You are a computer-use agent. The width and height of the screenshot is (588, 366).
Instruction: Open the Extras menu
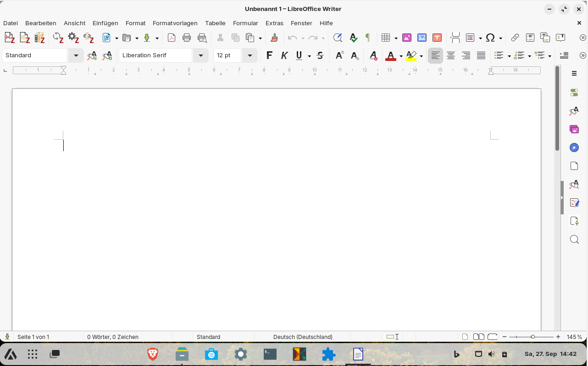point(274,23)
